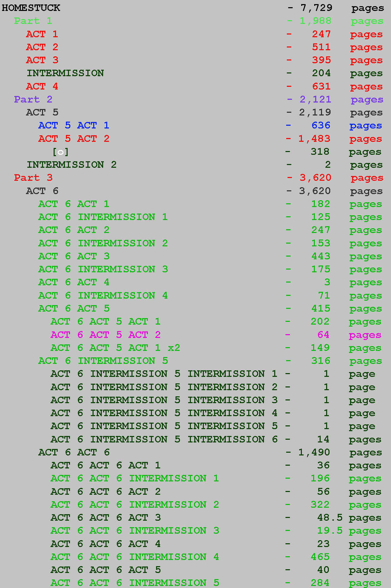391x588 pixels.
Task: Click the 'ACT 6 ACT 5' row
Action: [x=74, y=309]
